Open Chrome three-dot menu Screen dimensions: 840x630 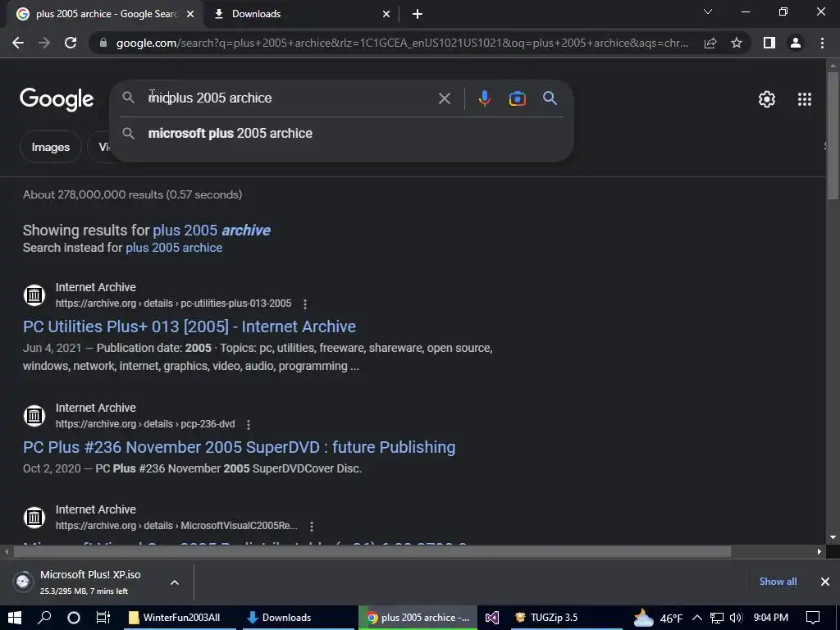822,43
